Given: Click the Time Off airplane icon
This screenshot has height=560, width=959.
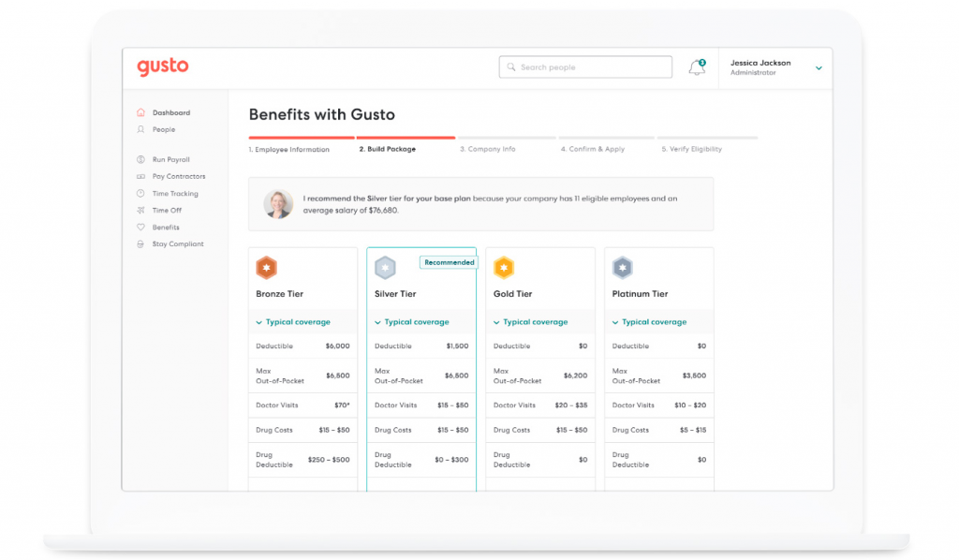Looking at the screenshot, I should pyautogui.click(x=140, y=211).
